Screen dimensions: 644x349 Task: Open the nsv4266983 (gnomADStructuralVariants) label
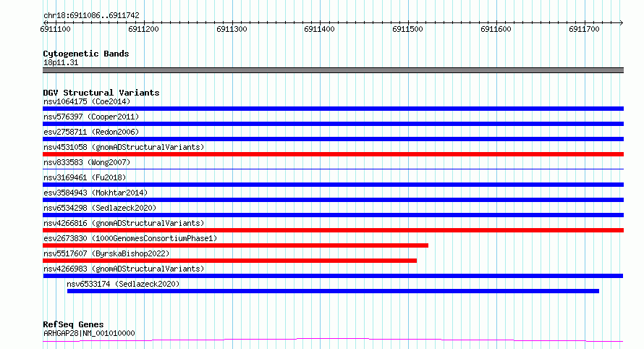click(124, 269)
